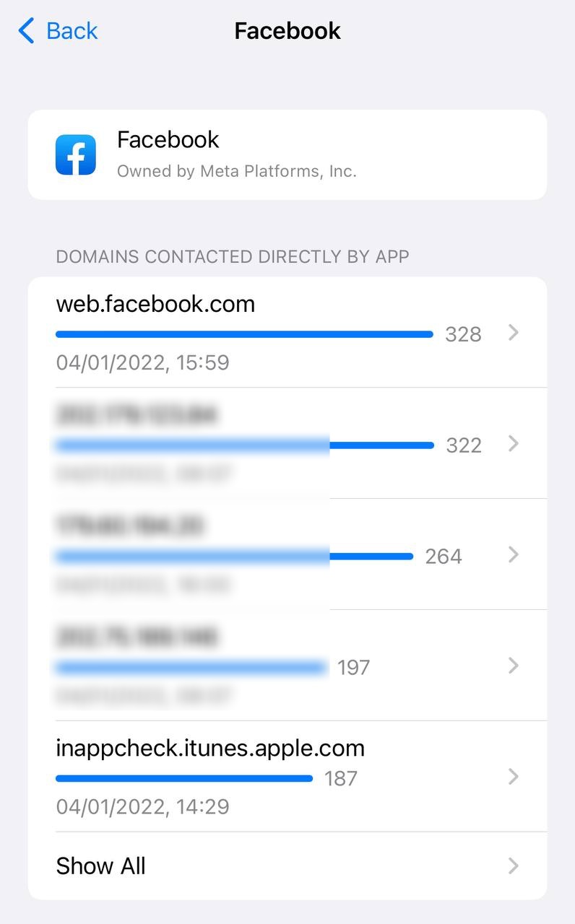Tap the Facebook app icon
Viewport: 575px width, 924px height.
pos(76,154)
